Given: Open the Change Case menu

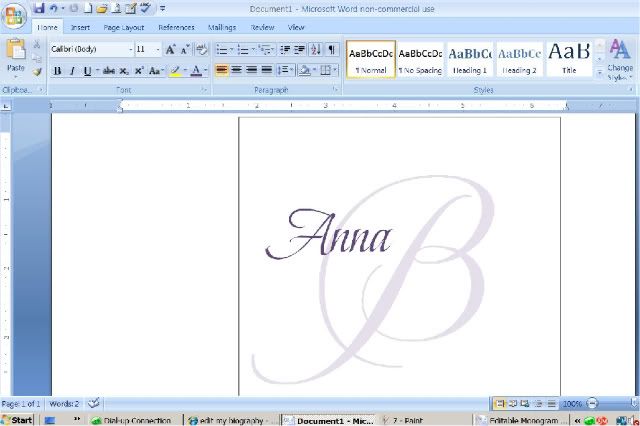Looking at the screenshot, I should click(156, 71).
